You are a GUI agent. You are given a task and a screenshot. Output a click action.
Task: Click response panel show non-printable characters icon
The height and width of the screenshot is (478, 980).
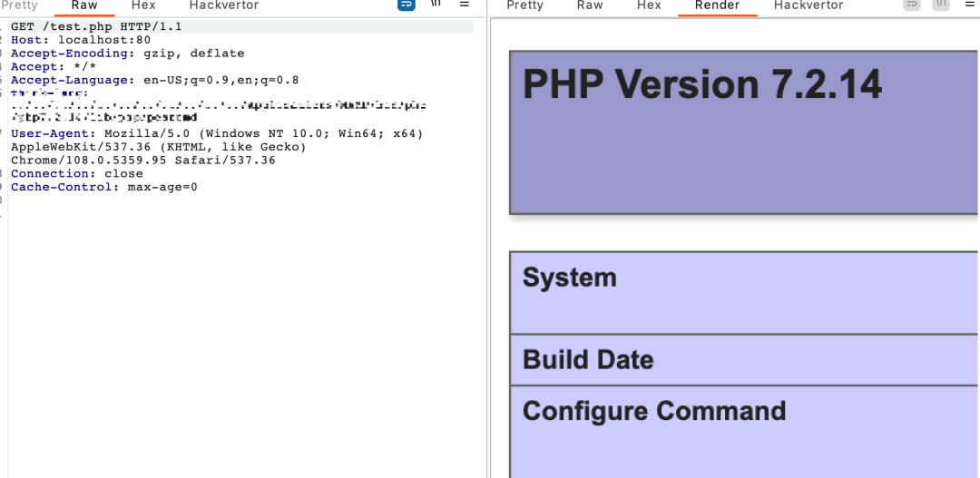(941, 5)
